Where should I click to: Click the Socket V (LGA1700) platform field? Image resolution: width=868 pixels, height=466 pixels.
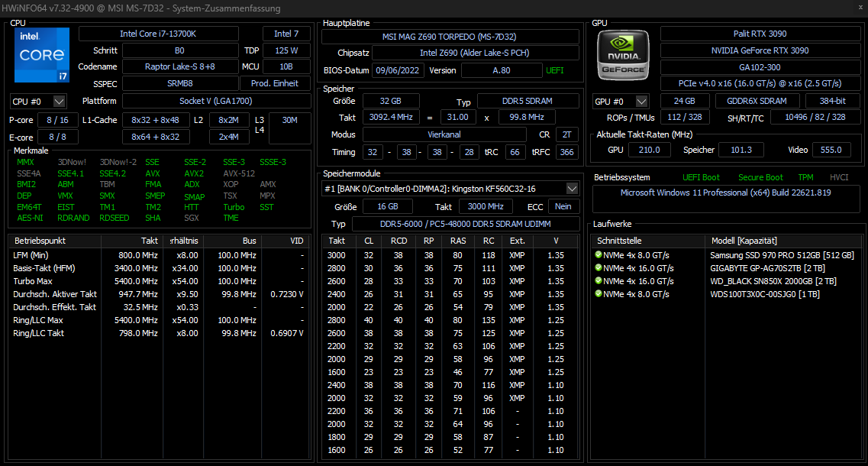tap(216, 101)
